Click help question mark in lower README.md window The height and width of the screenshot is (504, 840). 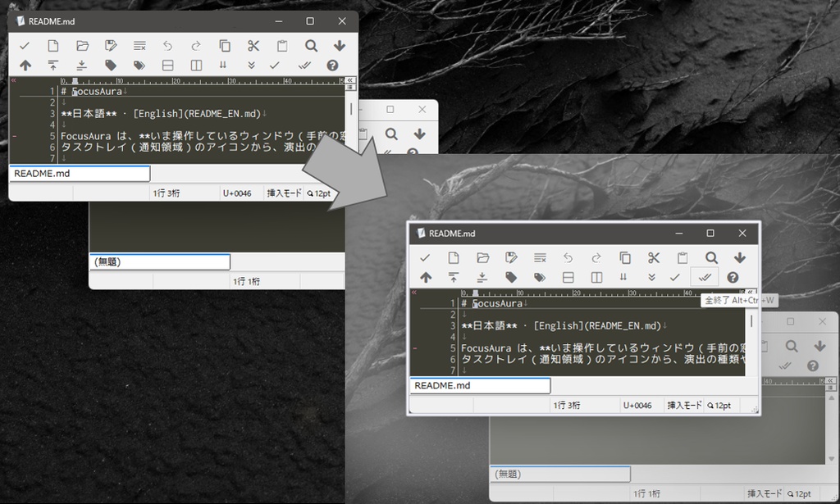pos(733,277)
